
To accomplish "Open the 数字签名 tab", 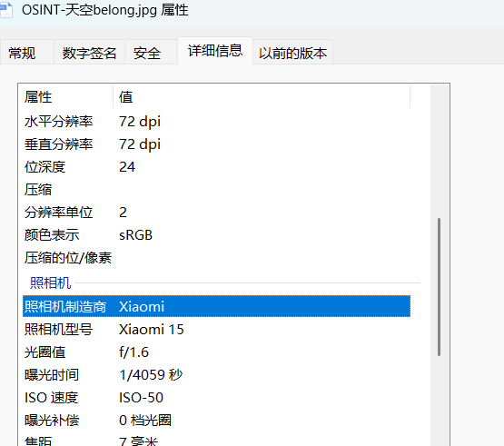I will [89, 52].
